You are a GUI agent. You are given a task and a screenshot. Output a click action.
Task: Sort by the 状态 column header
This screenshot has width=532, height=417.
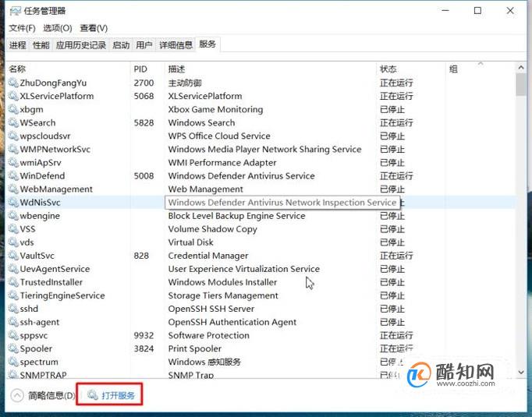coord(388,69)
